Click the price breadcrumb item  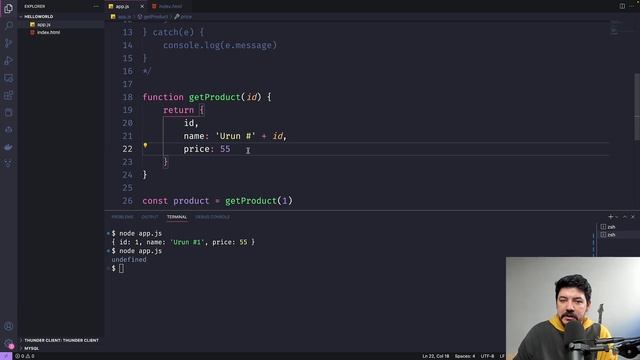(183, 17)
